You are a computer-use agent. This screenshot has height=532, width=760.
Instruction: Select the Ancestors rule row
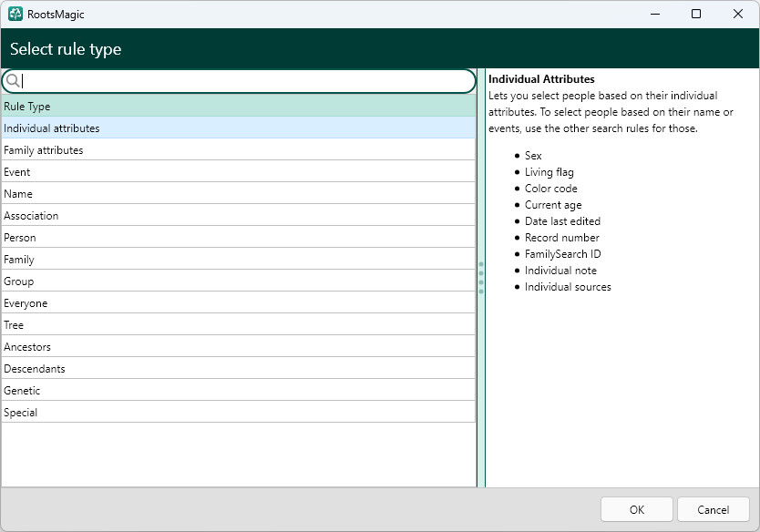(239, 346)
